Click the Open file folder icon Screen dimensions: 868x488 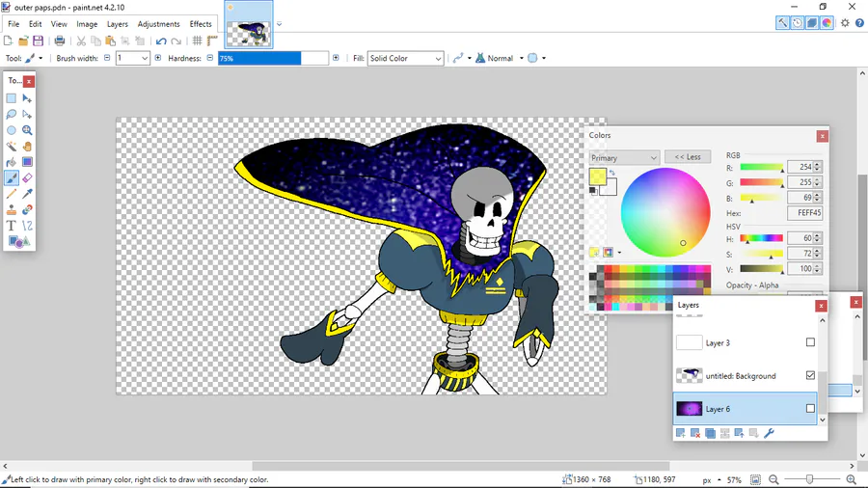[x=23, y=41]
